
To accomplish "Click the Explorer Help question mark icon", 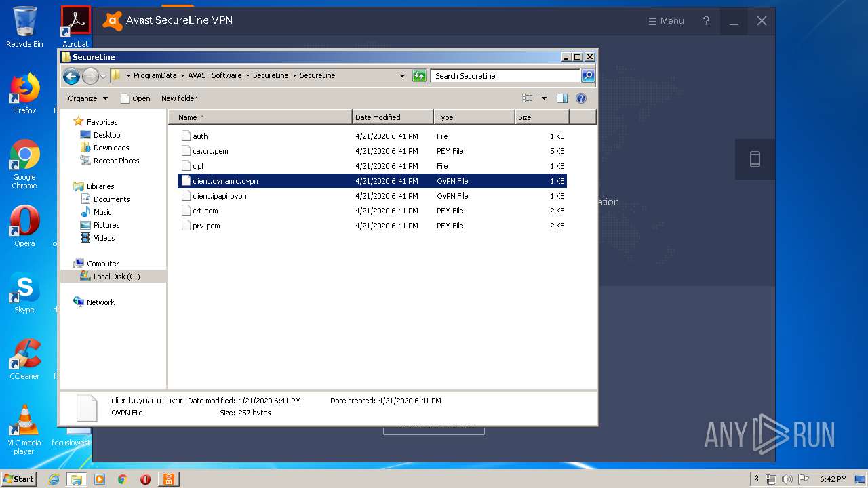I will click(x=581, y=98).
